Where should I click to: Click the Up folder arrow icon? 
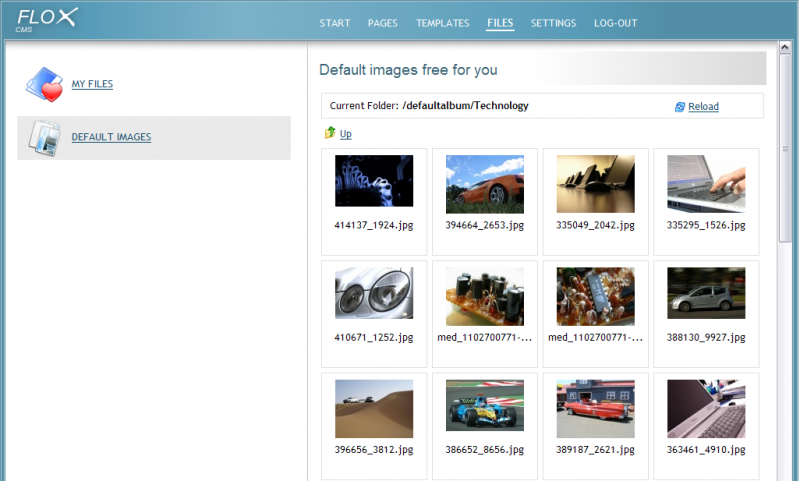click(x=330, y=133)
